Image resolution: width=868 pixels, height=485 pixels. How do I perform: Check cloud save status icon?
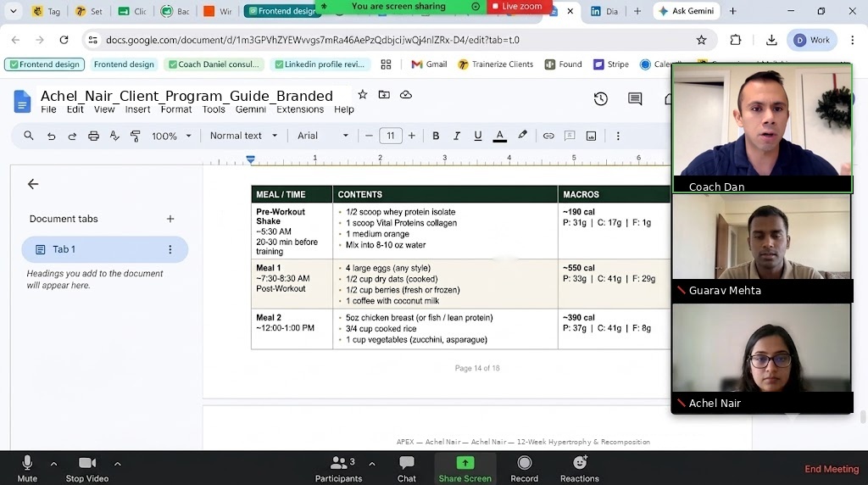[406, 95]
